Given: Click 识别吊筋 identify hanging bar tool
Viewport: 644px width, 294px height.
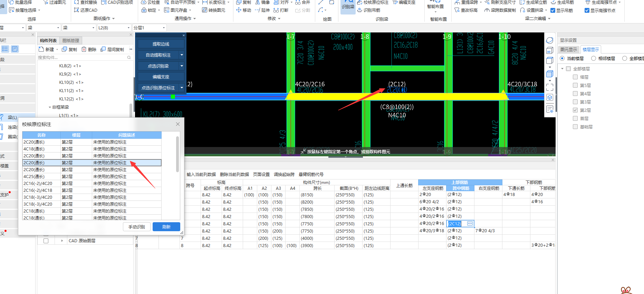Looking at the screenshot, I should coord(368,10).
